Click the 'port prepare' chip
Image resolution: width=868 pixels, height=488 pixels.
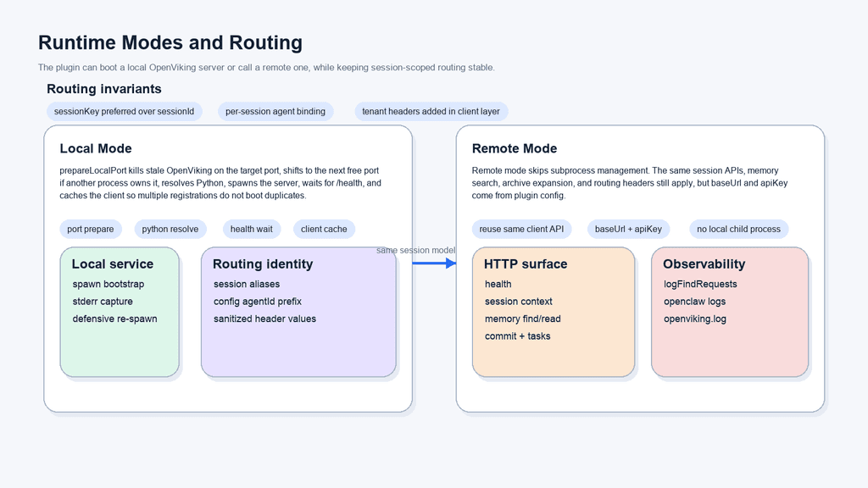click(x=90, y=229)
